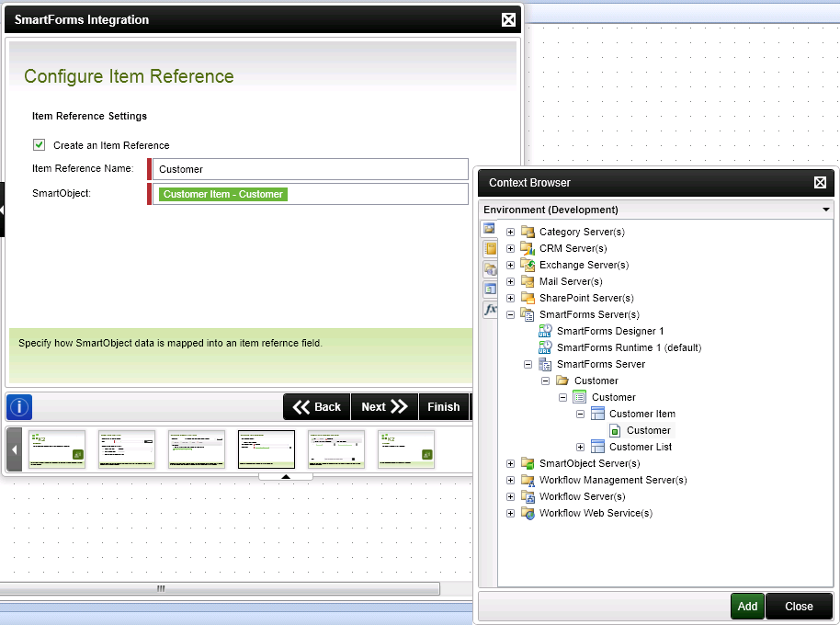Expand the SmartObject Server(s) node
This screenshot has width=840, height=625.
pyautogui.click(x=511, y=464)
